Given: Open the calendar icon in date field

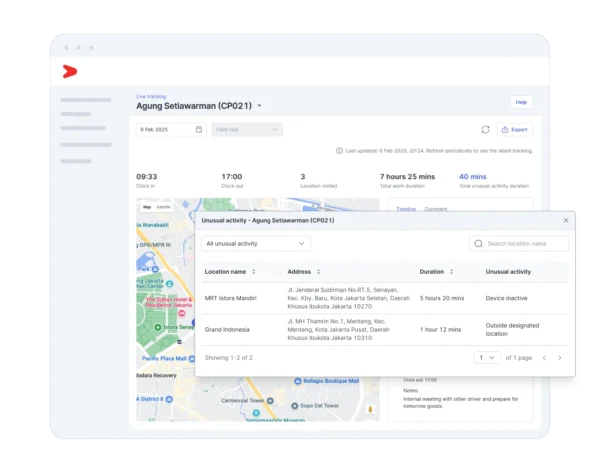Looking at the screenshot, I should click(199, 129).
